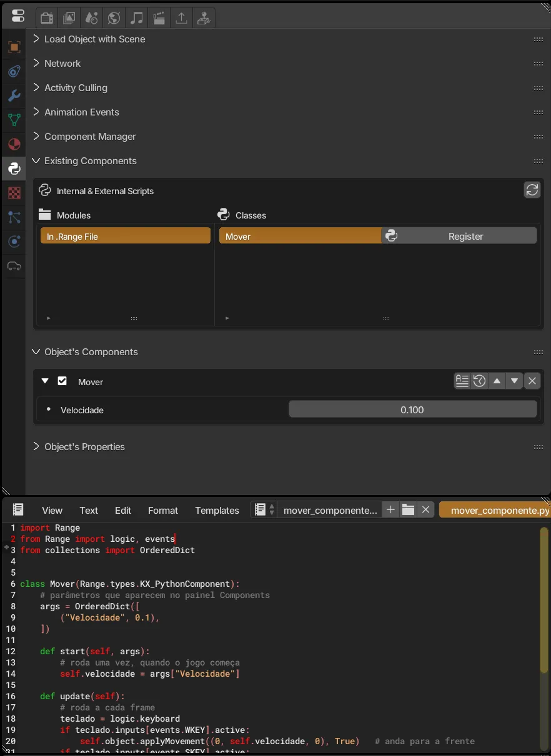Expand the Network panel
This screenshot has width=551, height=756.
pyautogui.click(x=36, y=63)
